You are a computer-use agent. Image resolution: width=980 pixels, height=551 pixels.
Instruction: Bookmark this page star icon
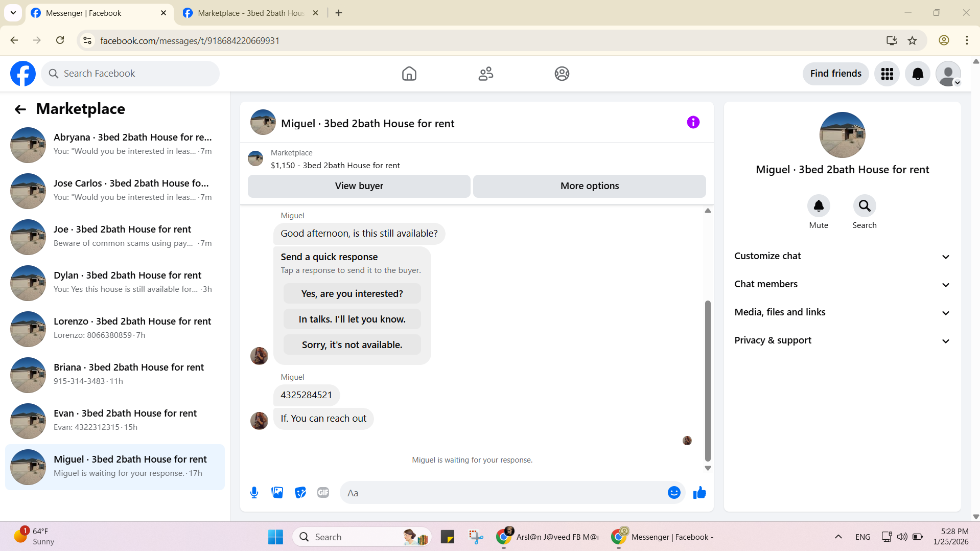pyautogui.click(x=913, y=40)
